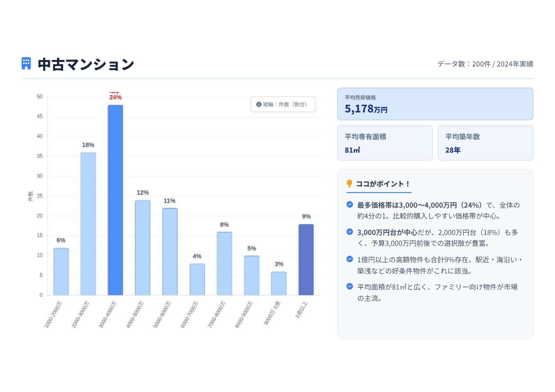Click the checkmark beside 最多価格帯は3,000〜4,000万円
This screenshot has height=392, width=555.
(x=349, y=205)
